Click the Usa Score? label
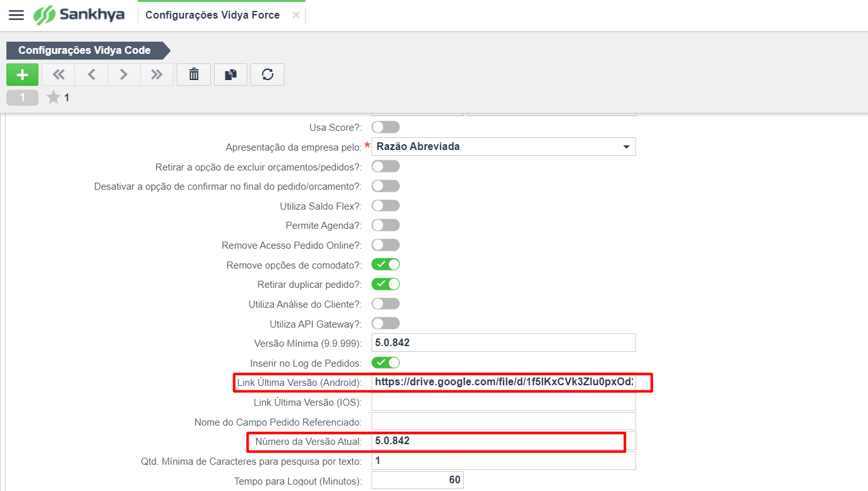This screenshot has width=868, height=491. [336, 128]
